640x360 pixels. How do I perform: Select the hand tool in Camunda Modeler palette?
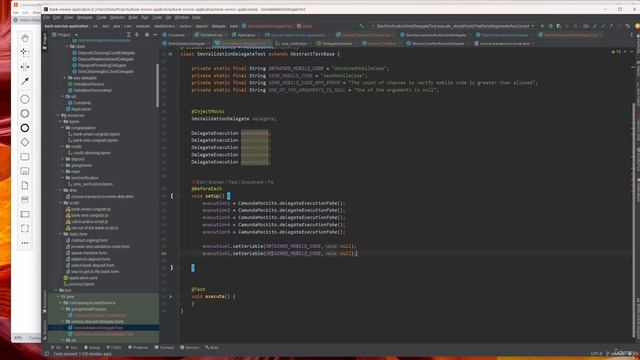25,38
